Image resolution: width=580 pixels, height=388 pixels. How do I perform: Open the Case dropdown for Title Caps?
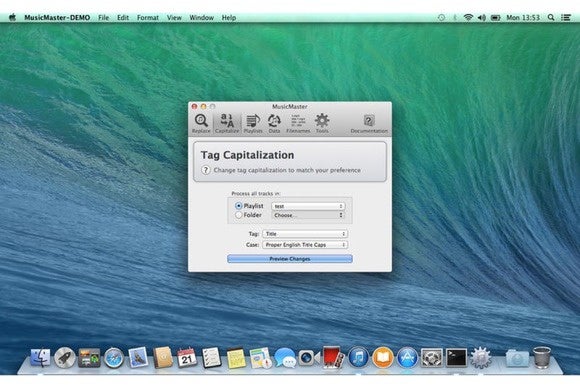tap(305, 244)
